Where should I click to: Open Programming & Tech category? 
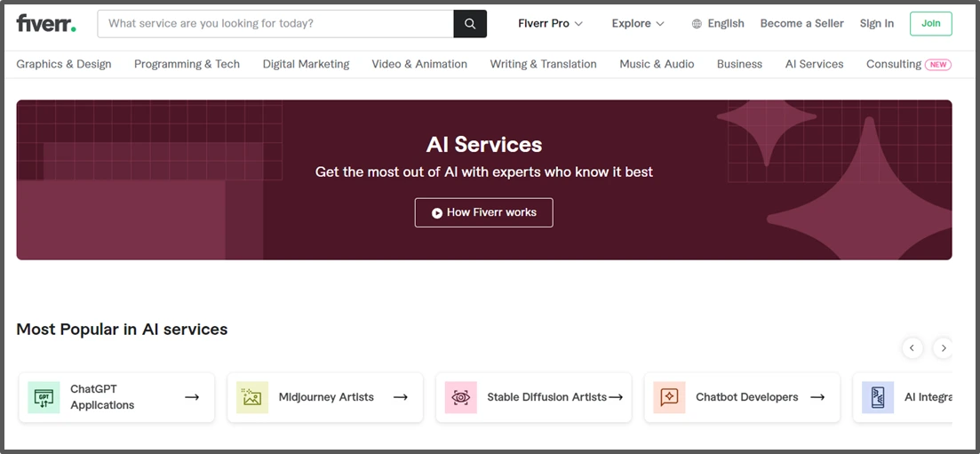[x=187, y=64]
